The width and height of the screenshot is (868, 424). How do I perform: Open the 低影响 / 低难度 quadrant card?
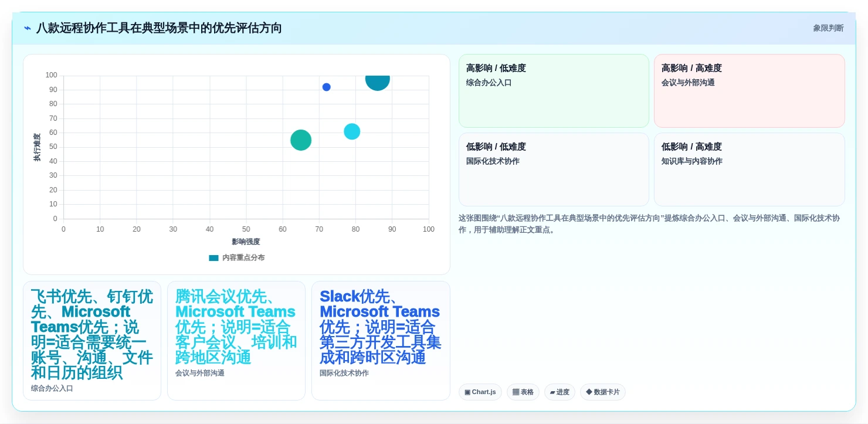coord(554,169)
